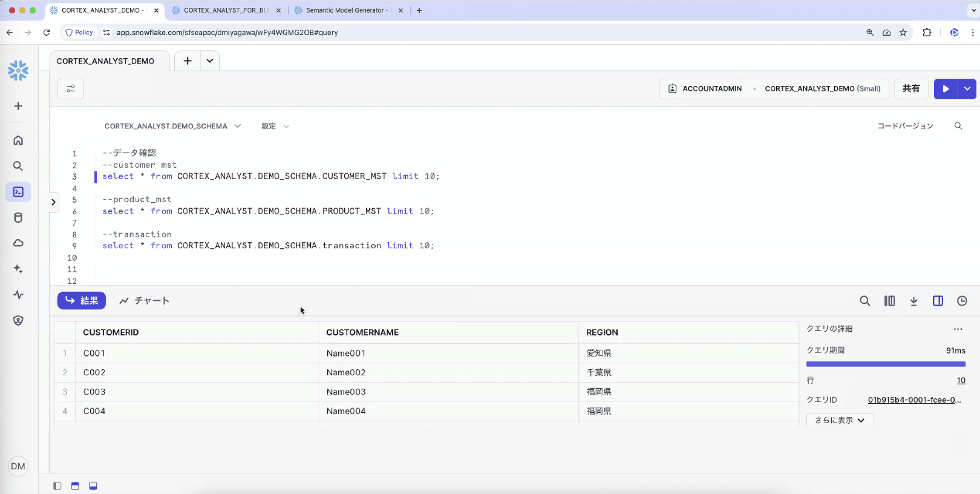Open the Data database sidebar icon
The height and width of the screenshot is (494, 980).
(18, 218)
